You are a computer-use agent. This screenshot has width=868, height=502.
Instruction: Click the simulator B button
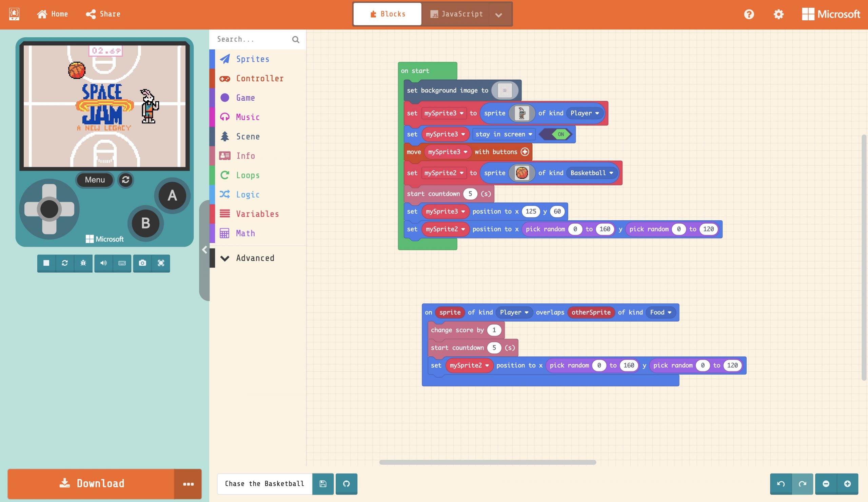[x=146, y=223]
